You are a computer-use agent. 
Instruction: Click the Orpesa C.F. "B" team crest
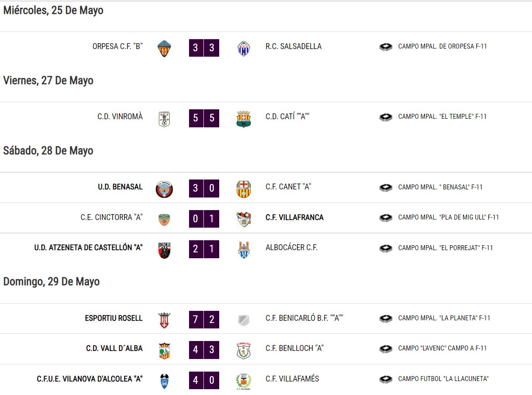[164, 48]
